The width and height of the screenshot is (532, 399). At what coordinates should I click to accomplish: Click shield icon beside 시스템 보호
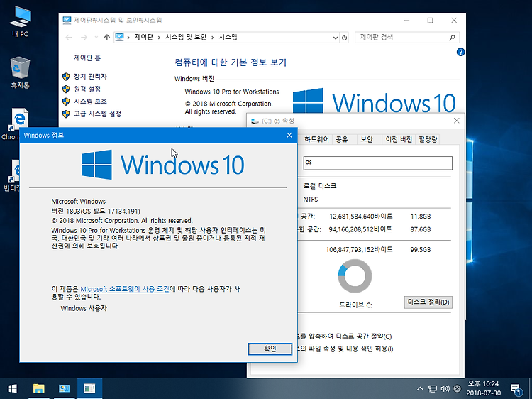[x=66, y=102]
